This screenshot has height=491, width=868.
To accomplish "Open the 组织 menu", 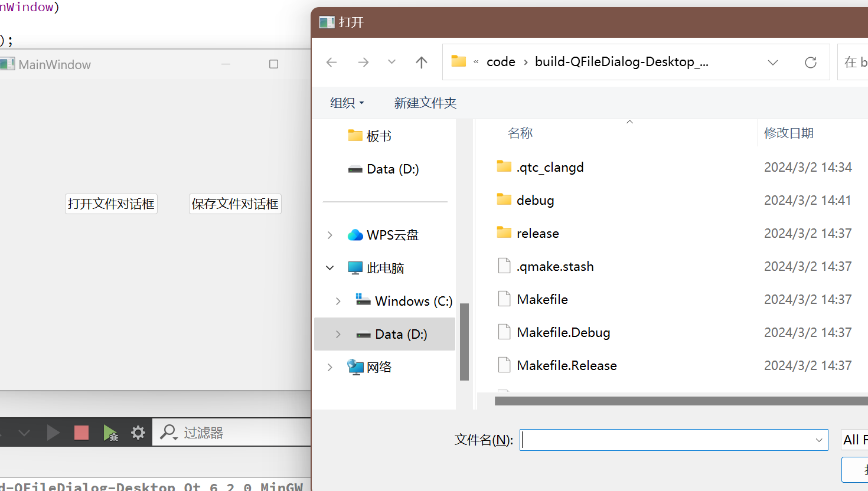I will (x=347, y=103).
